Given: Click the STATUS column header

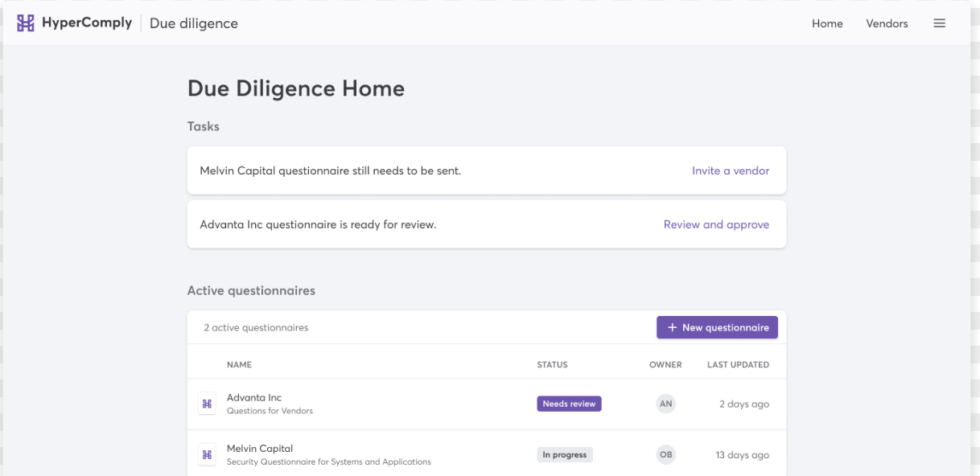Looking at the screenshot, I should click(552, 365).
